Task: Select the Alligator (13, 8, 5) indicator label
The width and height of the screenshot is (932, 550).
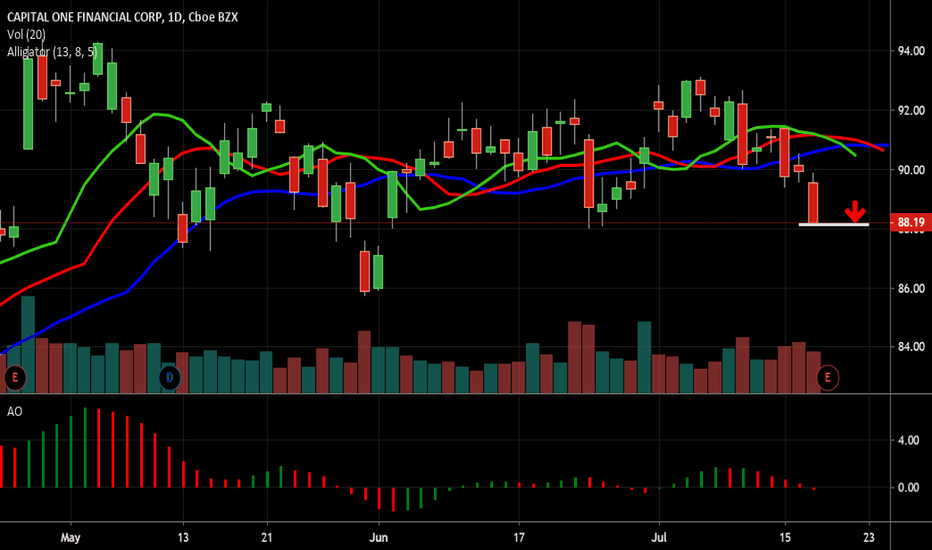Action: click(x=52, y=52)
